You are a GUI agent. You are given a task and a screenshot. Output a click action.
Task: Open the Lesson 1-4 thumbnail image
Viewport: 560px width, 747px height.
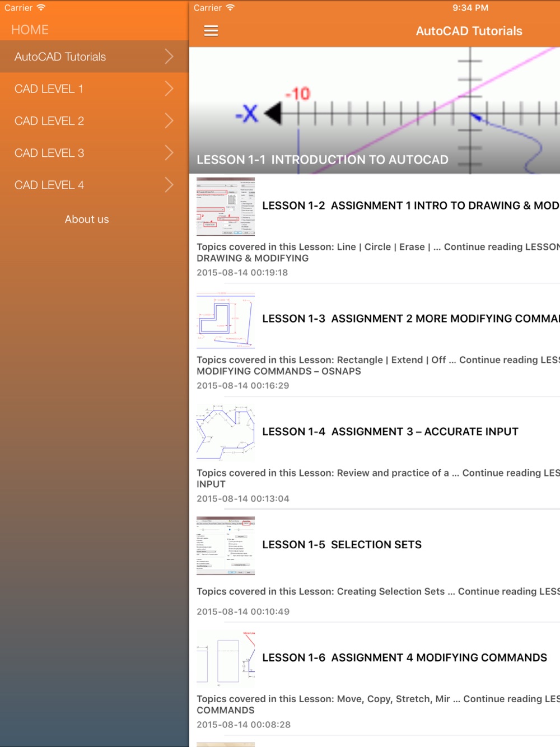point(226,433)
